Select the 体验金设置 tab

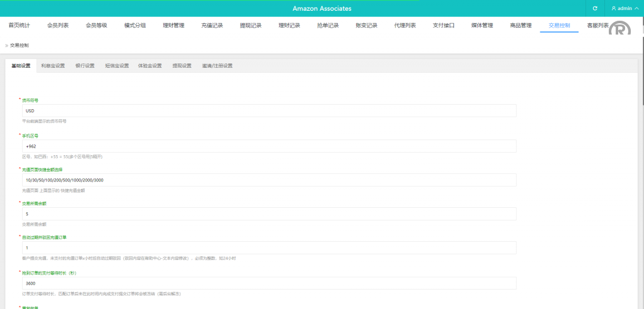point(150,66)
